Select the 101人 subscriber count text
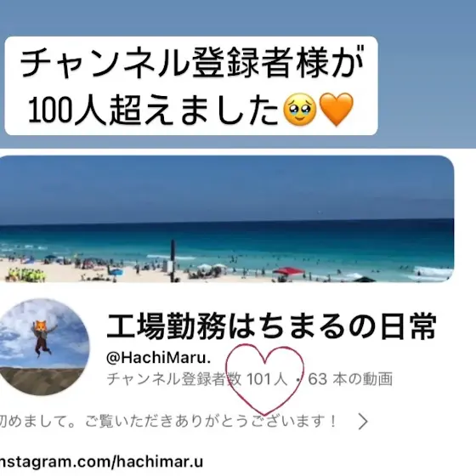The image size is (476, 476). (x=267, y=379)
